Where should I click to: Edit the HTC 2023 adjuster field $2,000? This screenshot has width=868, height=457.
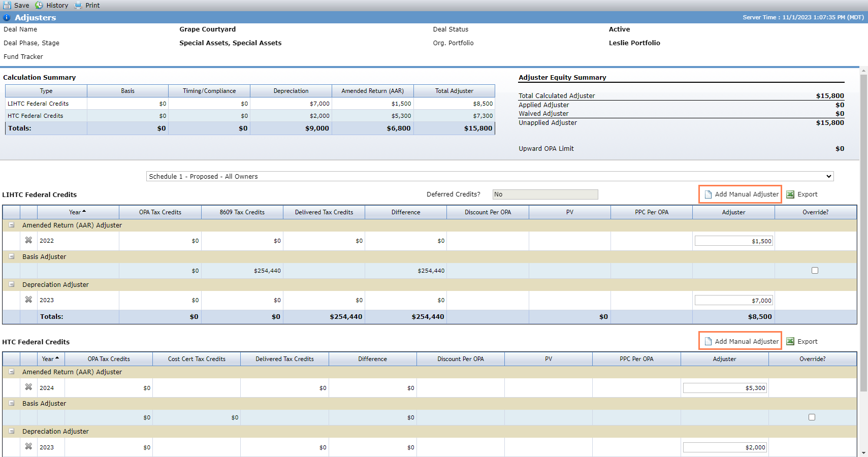725,447
